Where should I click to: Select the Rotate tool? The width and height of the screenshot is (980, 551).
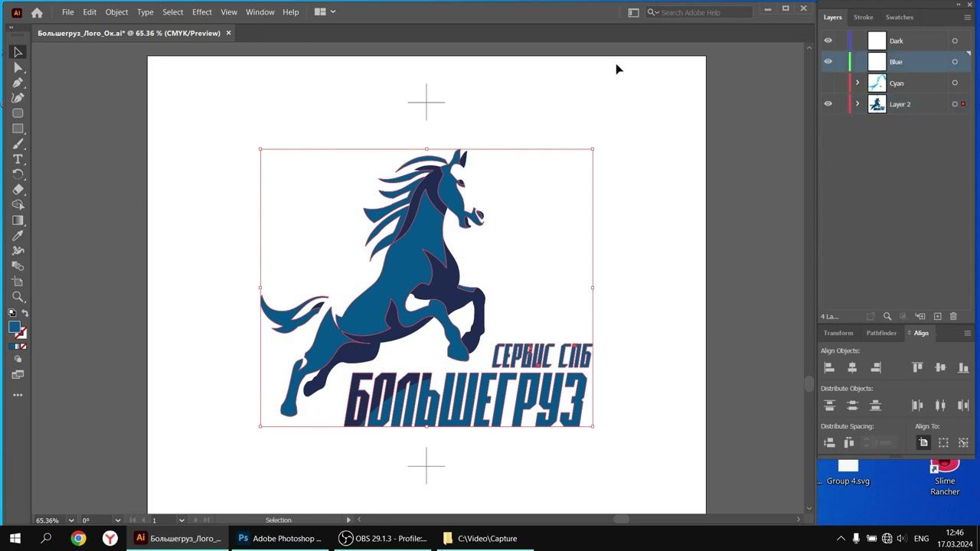18,174
